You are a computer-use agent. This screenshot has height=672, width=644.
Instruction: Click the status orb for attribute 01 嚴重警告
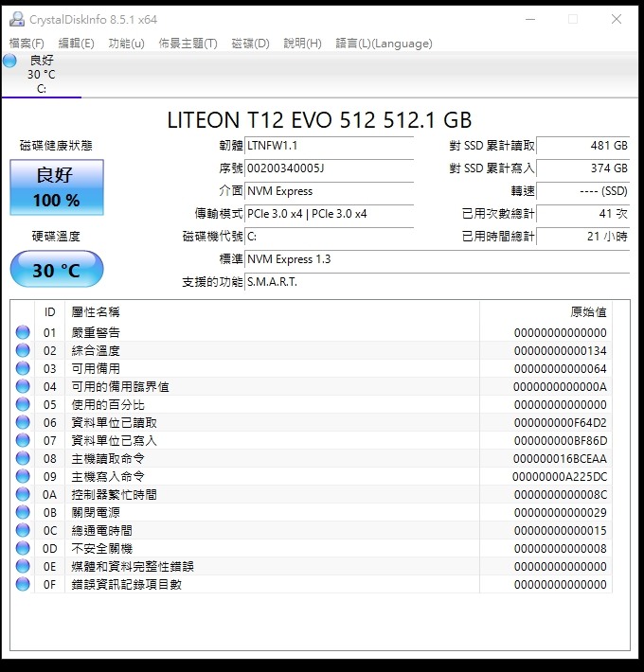coord(23,332)
